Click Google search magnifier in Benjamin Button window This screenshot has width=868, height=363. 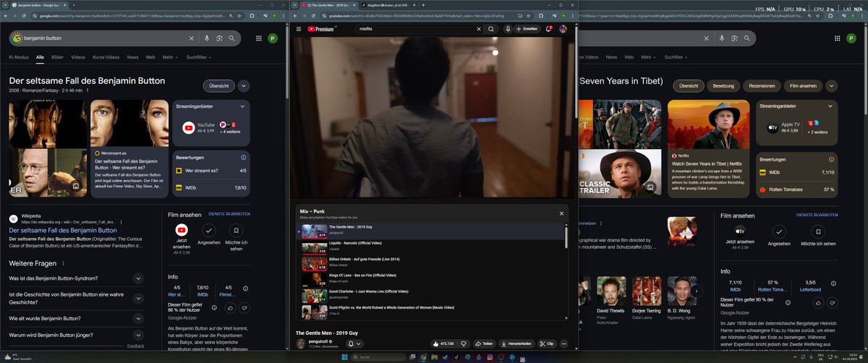point(231,38)
